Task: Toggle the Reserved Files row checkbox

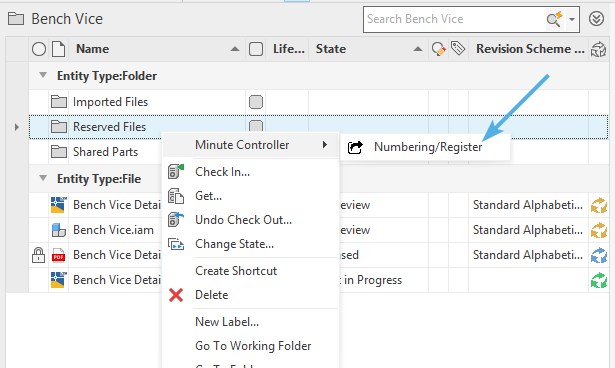Action: point(256,126)
